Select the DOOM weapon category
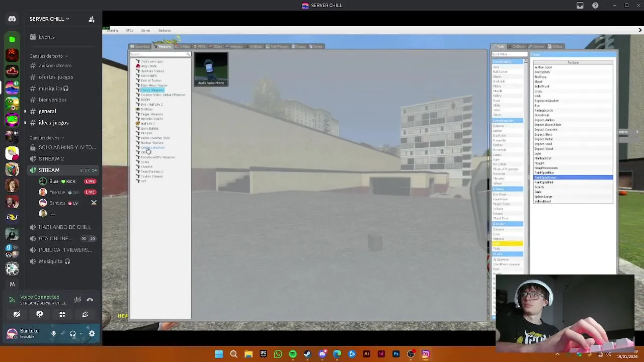Viewport: 644px width, 362px height. (145, 100)
